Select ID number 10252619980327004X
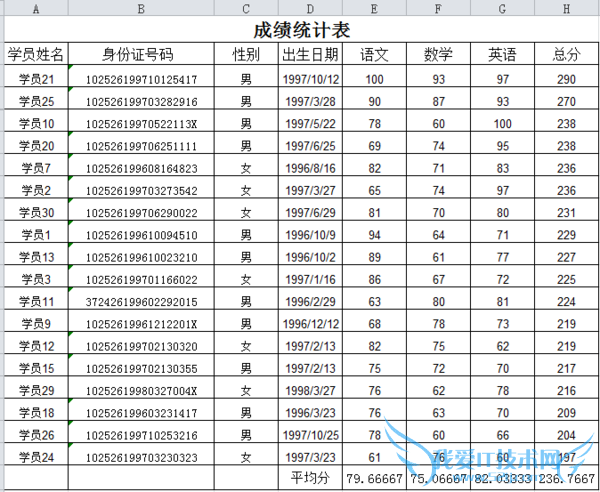600x492 pixels. [x=141, y=387]
